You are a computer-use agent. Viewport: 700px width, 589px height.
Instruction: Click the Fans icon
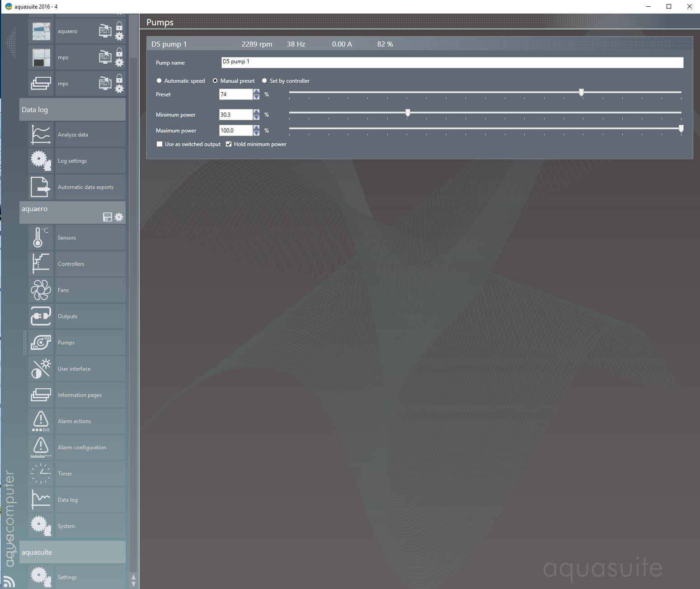[x=41, y=290]
